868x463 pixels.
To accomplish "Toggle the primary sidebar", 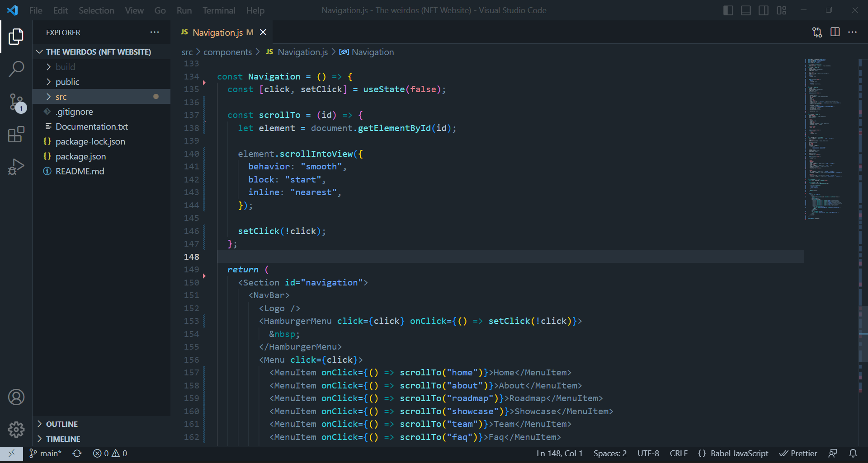I will point(728,10).
